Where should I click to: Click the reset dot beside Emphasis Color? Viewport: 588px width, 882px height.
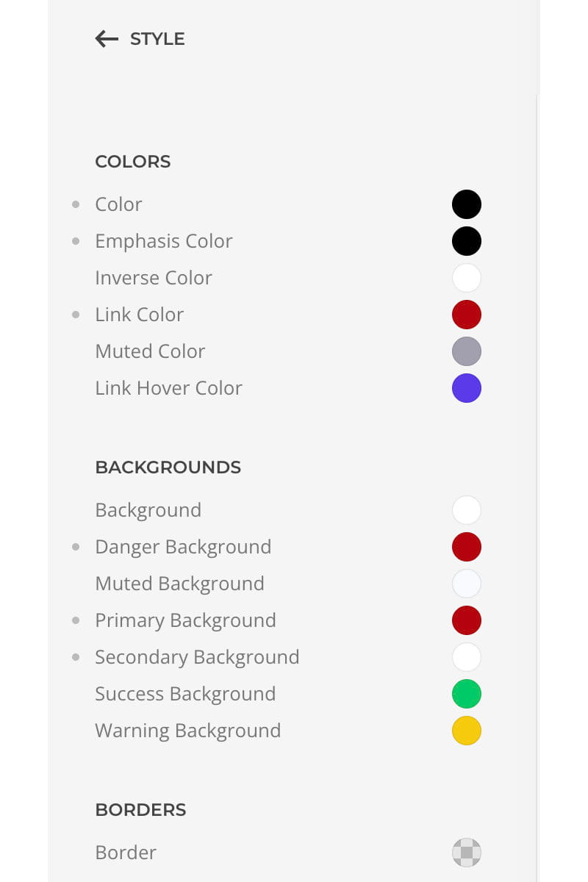click(x=76, y=241)
